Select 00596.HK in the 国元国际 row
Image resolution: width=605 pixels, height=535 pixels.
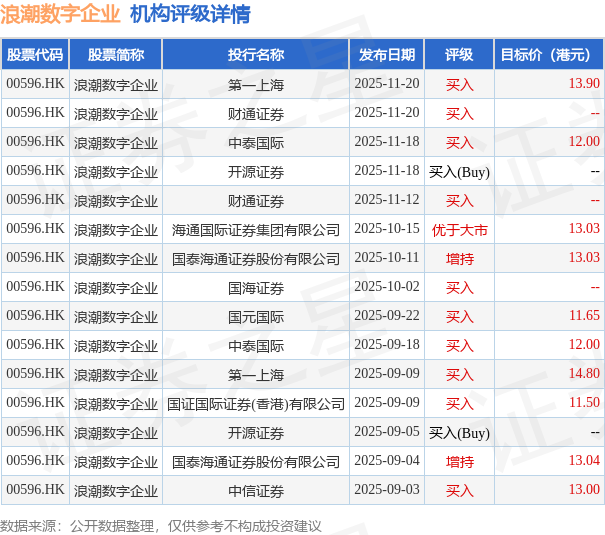tap(35, 316)
